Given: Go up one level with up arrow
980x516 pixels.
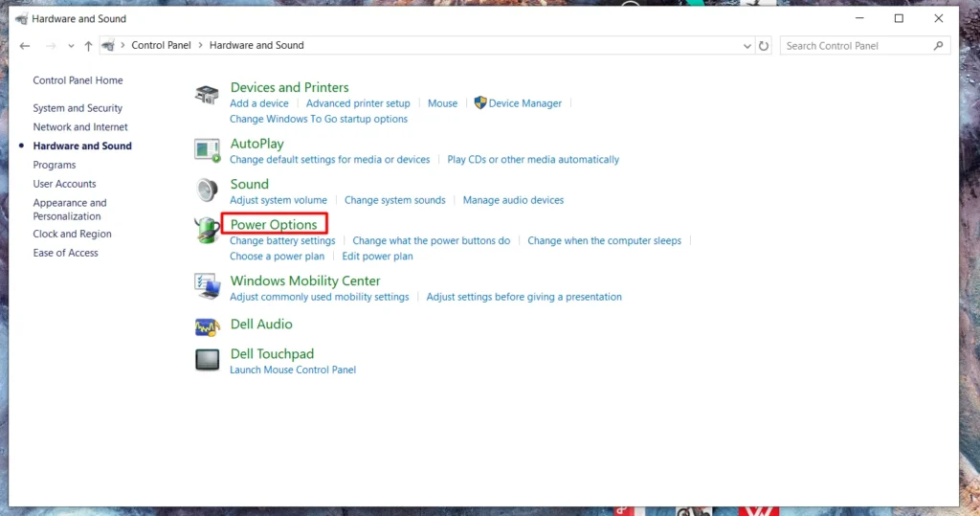Looking at the screenshot, I should pyautogui.click(x=88, y=46).
